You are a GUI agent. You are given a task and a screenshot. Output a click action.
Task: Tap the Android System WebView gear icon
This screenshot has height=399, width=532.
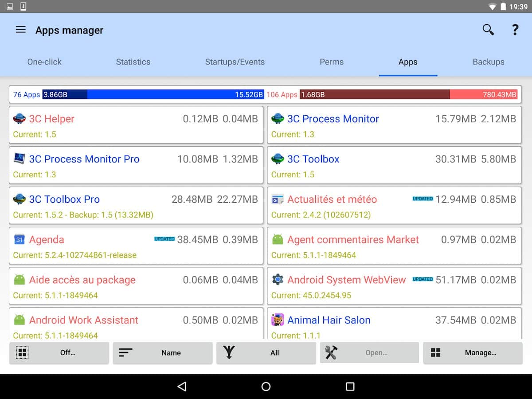click(x=278, y=279)
